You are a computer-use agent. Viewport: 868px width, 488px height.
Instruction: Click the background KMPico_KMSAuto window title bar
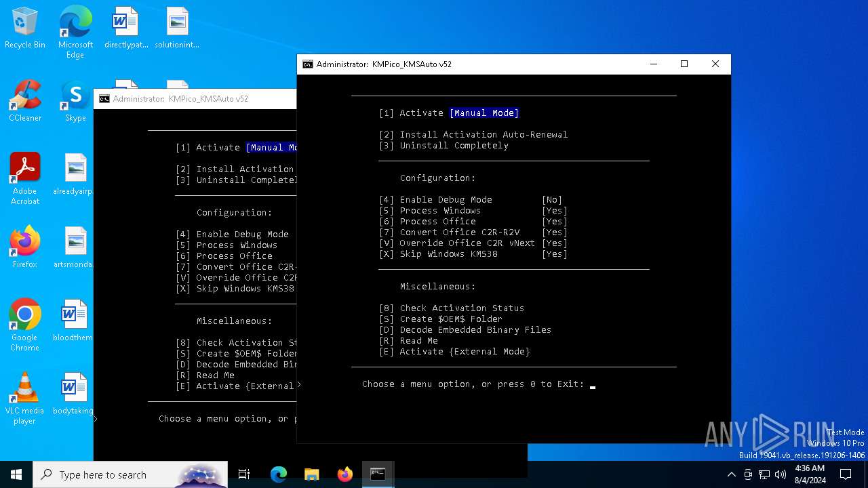pos(195,99)
